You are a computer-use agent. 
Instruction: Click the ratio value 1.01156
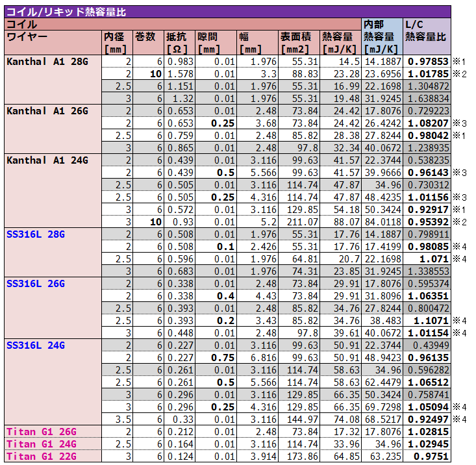click(427, 197)
